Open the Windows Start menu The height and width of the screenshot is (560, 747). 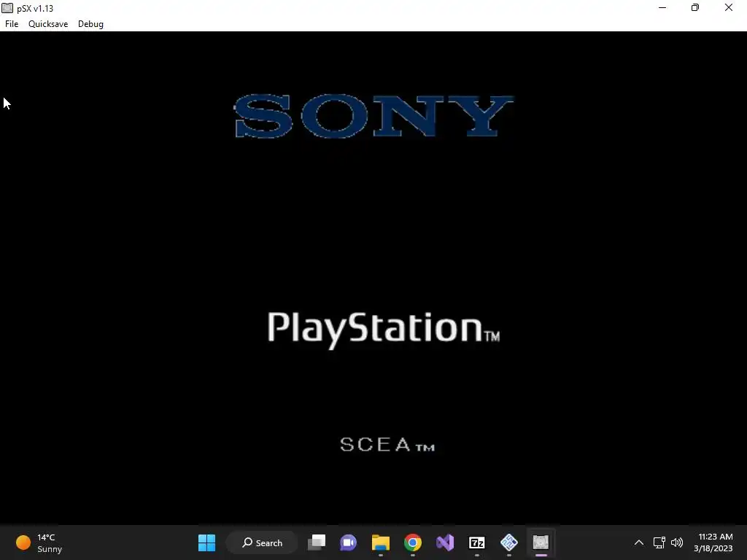[206, 542]
